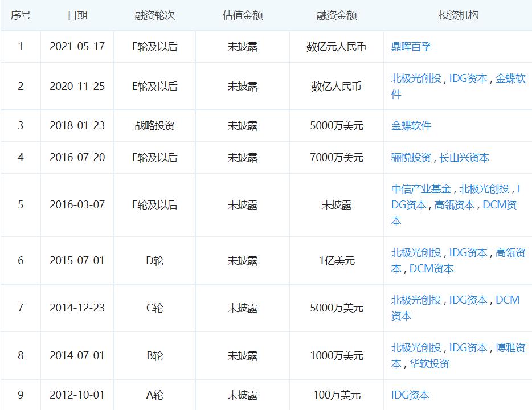Image resolution: width=532 pixels, height=410 pixels.
Task: Select the date cell 2016-03-07
Action: (x=77, y=205)
